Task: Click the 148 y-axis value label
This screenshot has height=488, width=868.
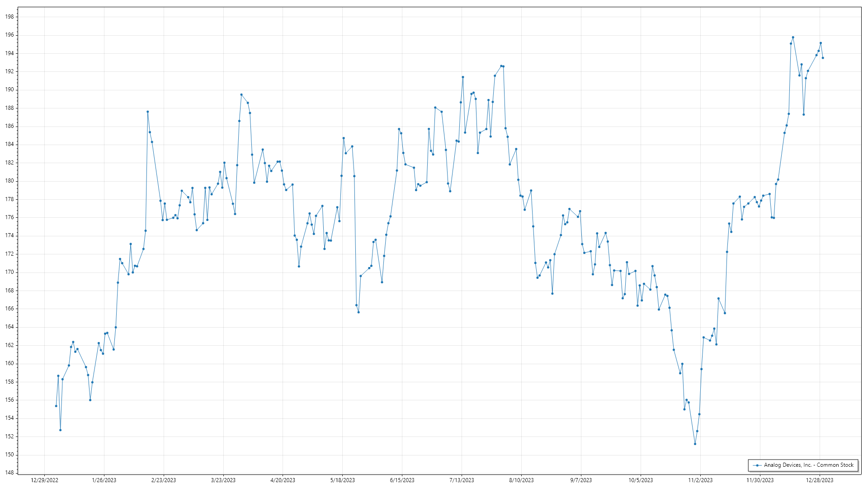Action: 9,473
